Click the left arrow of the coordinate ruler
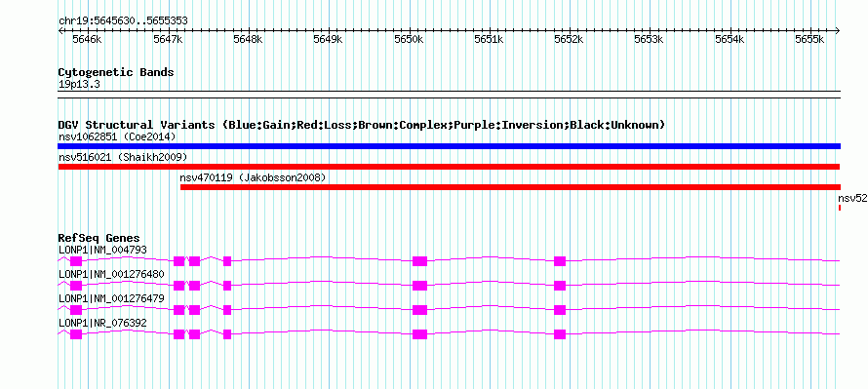 pyautogui.click(x=60, y=30)
